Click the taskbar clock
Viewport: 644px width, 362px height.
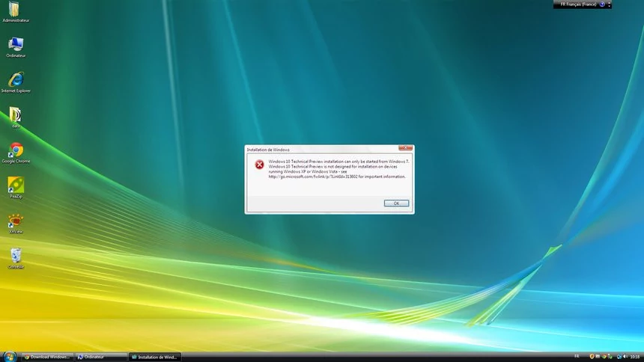635,357
